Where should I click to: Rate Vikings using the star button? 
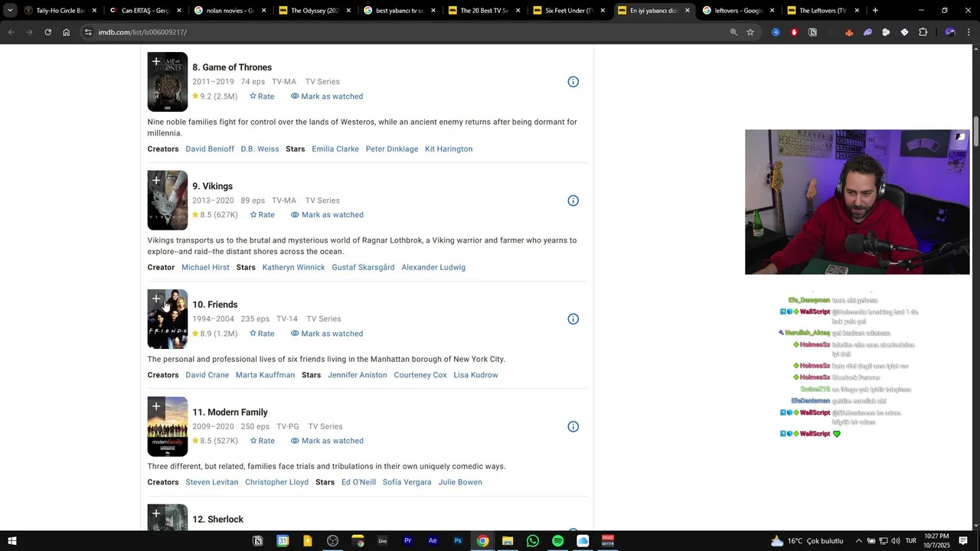[262, 215]
